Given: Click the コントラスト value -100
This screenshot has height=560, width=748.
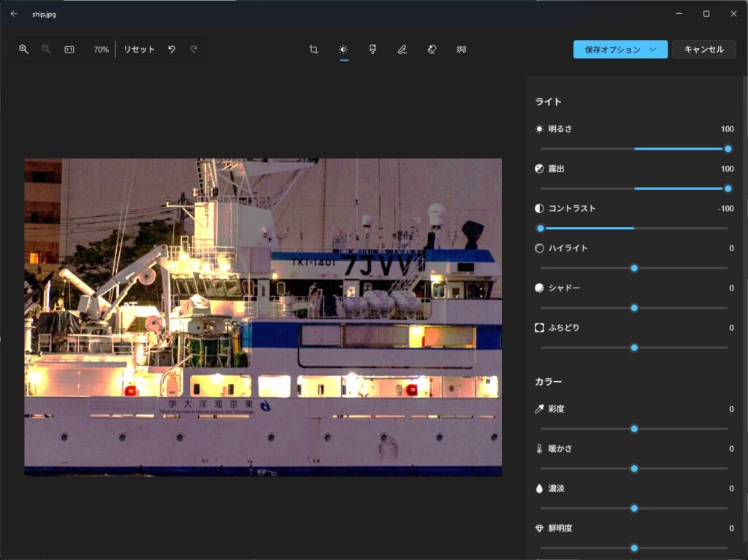Looking at the screenshot, I should click(x=725, y=209).
